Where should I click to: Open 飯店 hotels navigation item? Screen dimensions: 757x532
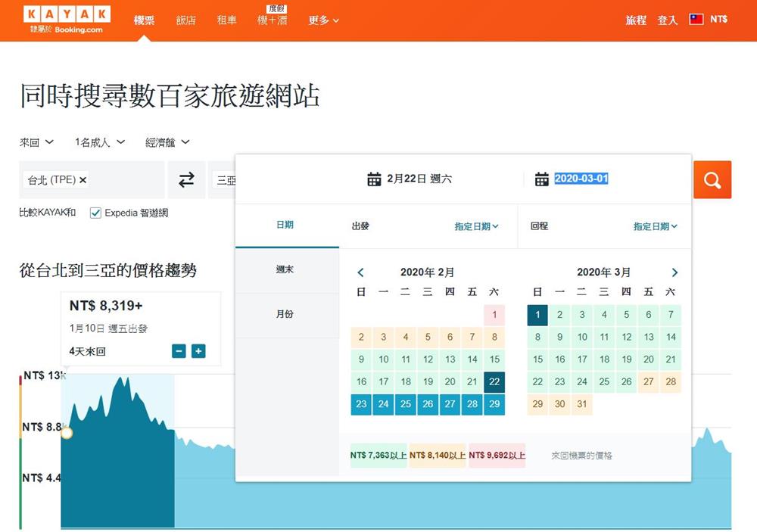click(186, 20)
